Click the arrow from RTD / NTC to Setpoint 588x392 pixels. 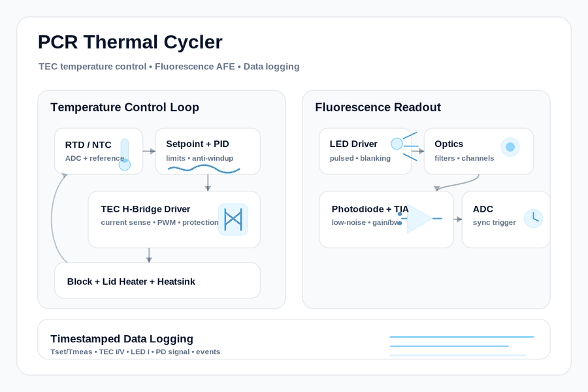(x=149, y=151)
